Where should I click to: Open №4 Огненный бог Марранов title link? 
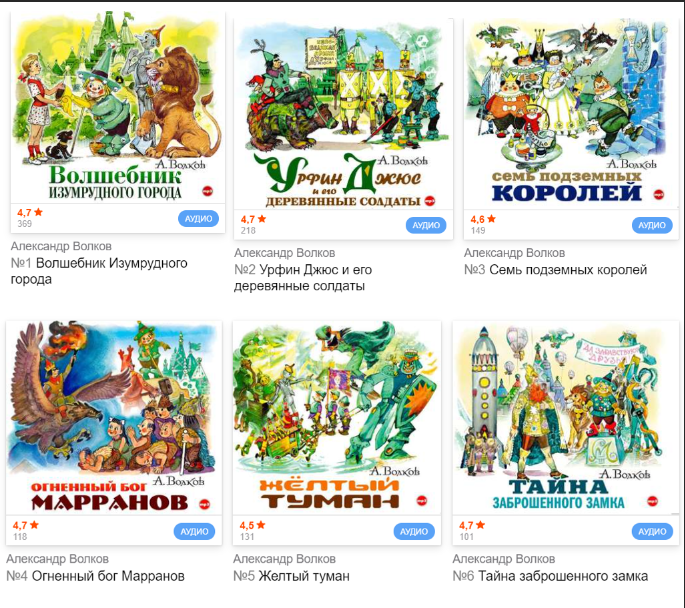(95, 576)
